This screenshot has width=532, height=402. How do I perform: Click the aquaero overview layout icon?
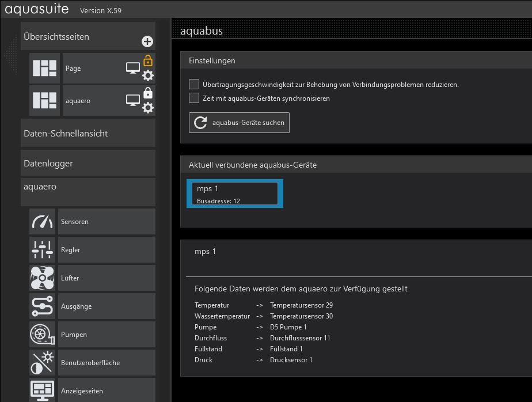[x=44, y=100]
